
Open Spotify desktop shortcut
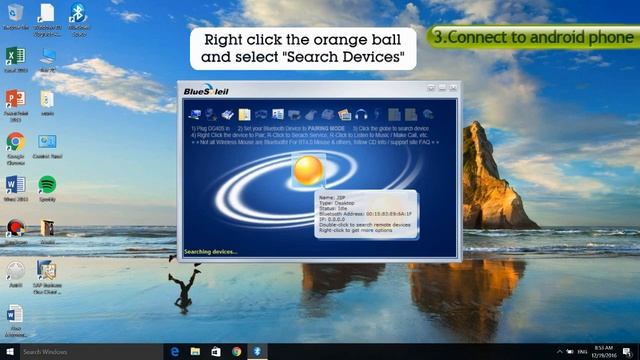pyautogui.click(x=47, y=189)
